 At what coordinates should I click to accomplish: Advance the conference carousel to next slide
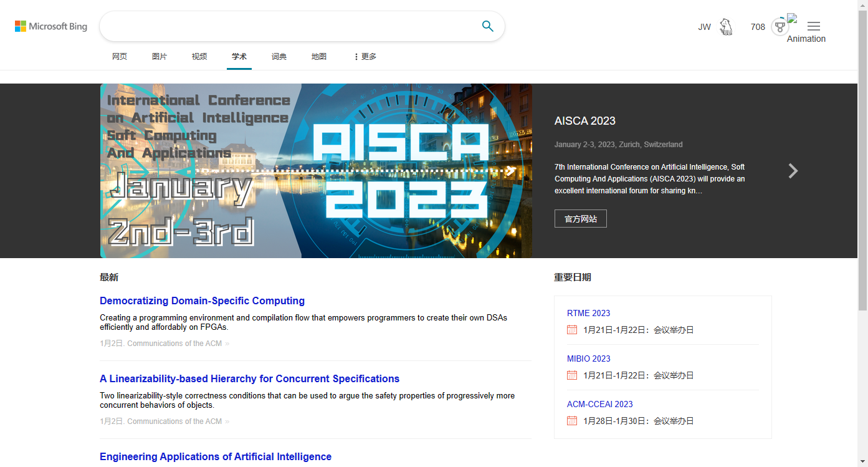(x=793, y=171)
